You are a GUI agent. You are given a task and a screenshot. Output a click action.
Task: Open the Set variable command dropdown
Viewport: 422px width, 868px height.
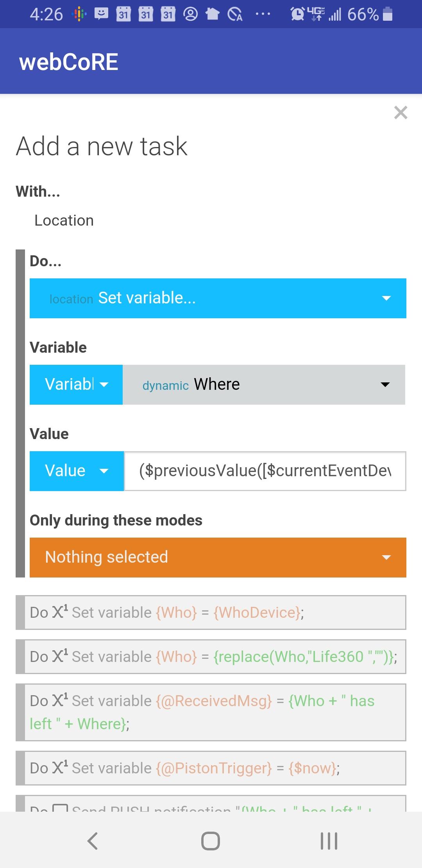[218, 298]
